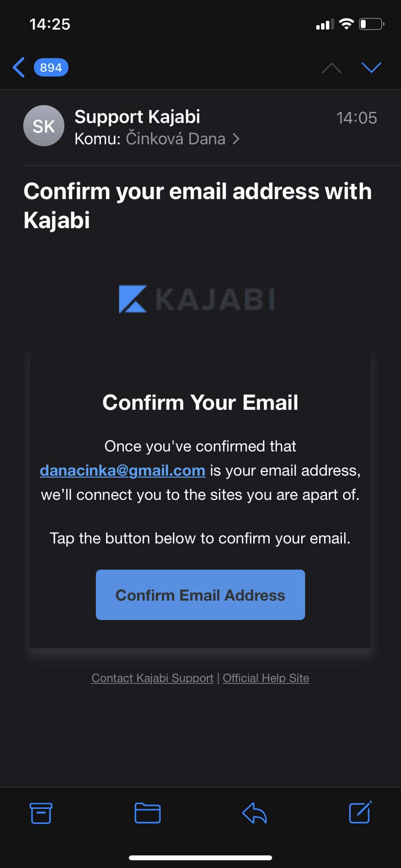Tap the email subject heading
Viewport: 401px width, 868px height.
click(198, 205)
